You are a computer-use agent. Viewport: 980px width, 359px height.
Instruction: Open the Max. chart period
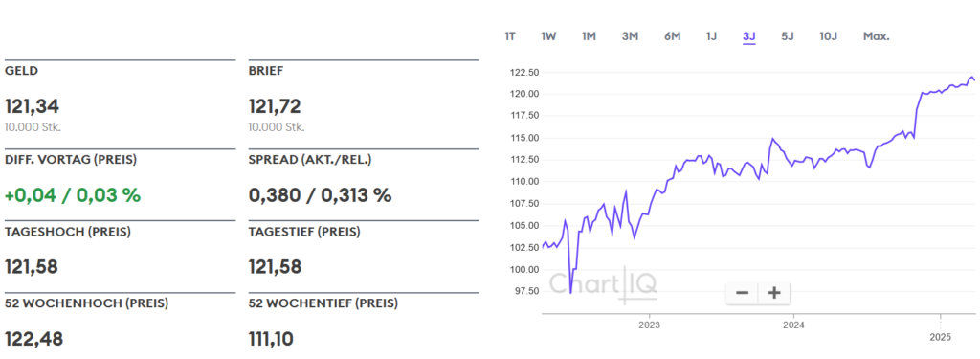point(877,36)
